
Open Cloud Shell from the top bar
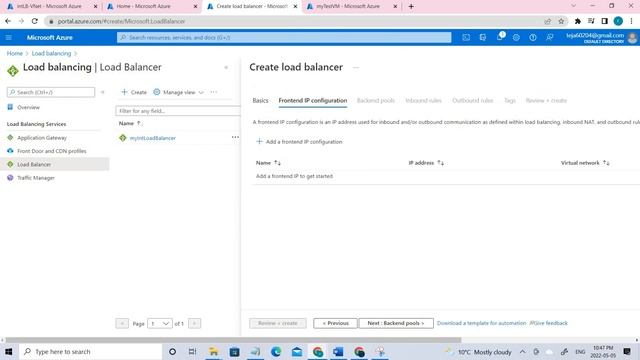466,38
